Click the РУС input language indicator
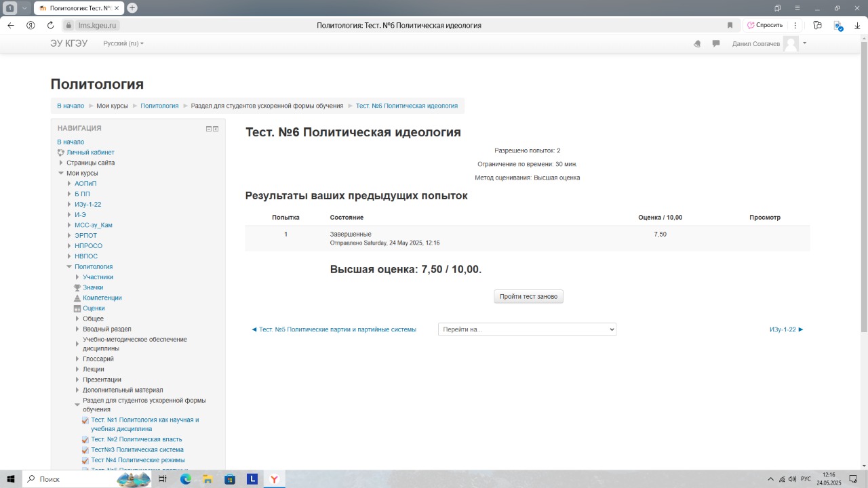868x488 pixels. click(x=806, y=479)
